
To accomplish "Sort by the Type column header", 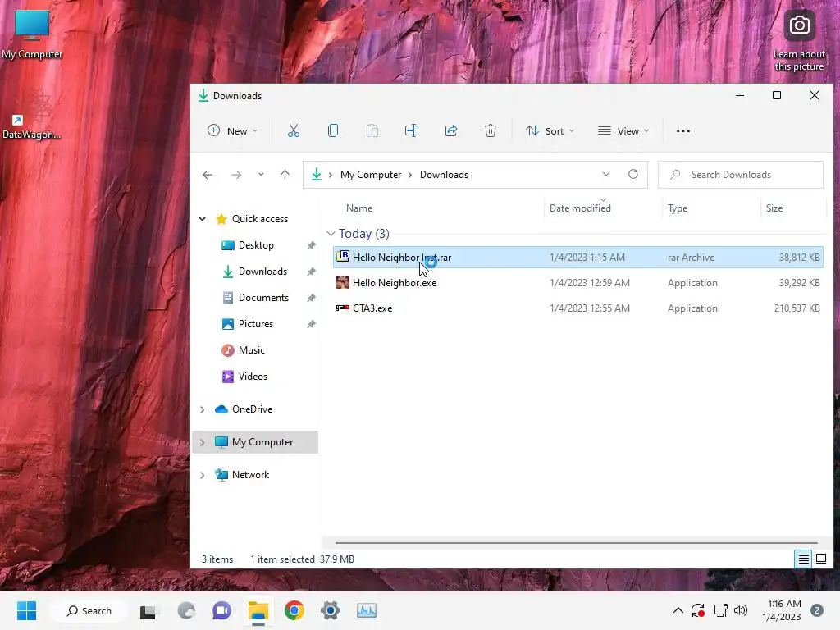I will pos(678,208).
